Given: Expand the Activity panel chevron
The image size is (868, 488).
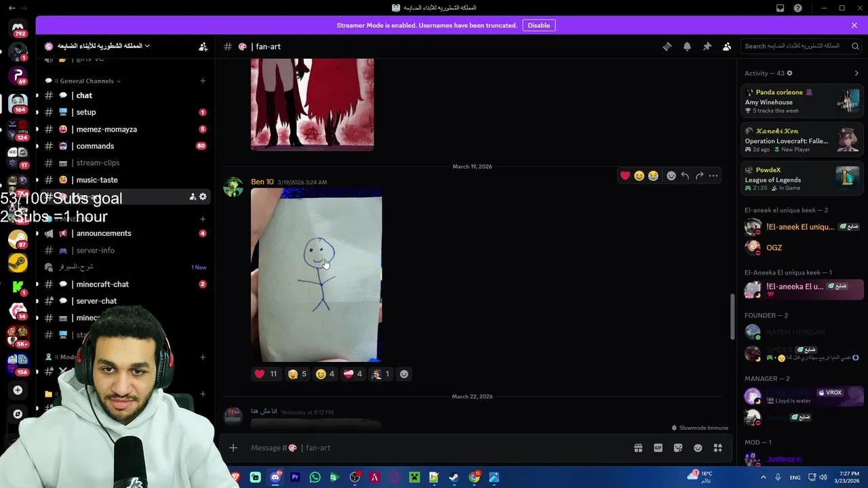Looking at the screenshot, I should click(856, 73).
